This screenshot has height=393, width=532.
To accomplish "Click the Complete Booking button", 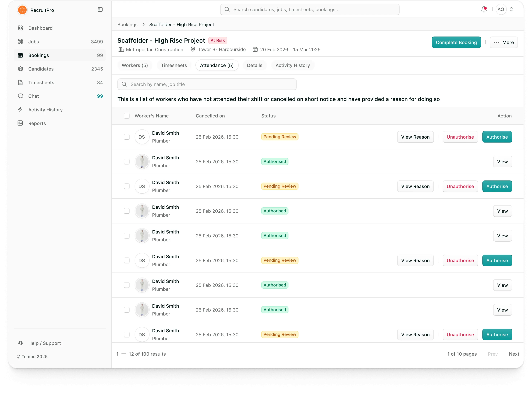I will click(456, 42).
